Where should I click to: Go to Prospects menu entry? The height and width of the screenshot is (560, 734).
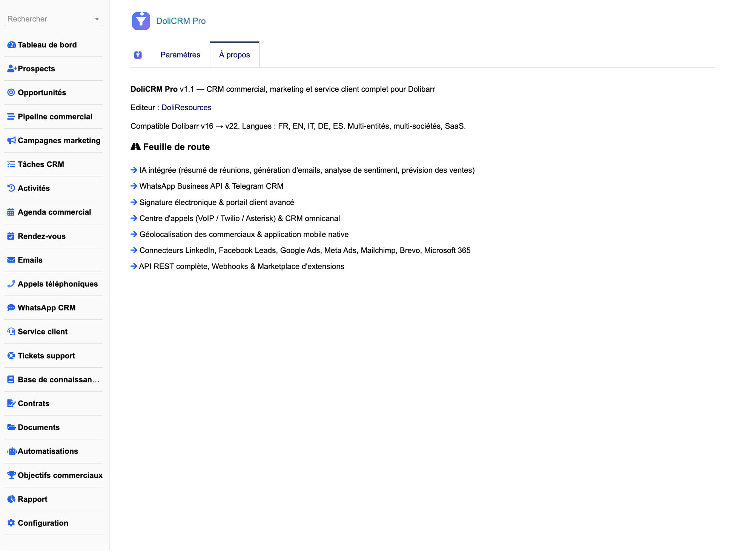click(x=36, y=69)
